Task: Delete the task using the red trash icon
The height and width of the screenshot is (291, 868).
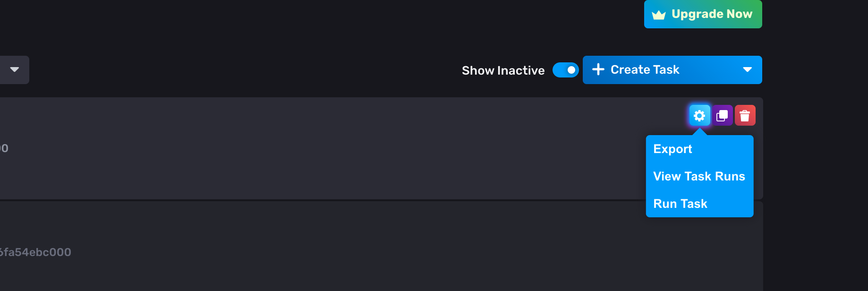Action: coord(745,115)
